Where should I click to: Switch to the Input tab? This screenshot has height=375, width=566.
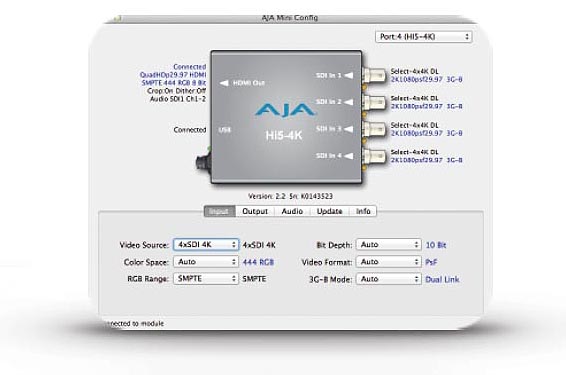(219, 211)
